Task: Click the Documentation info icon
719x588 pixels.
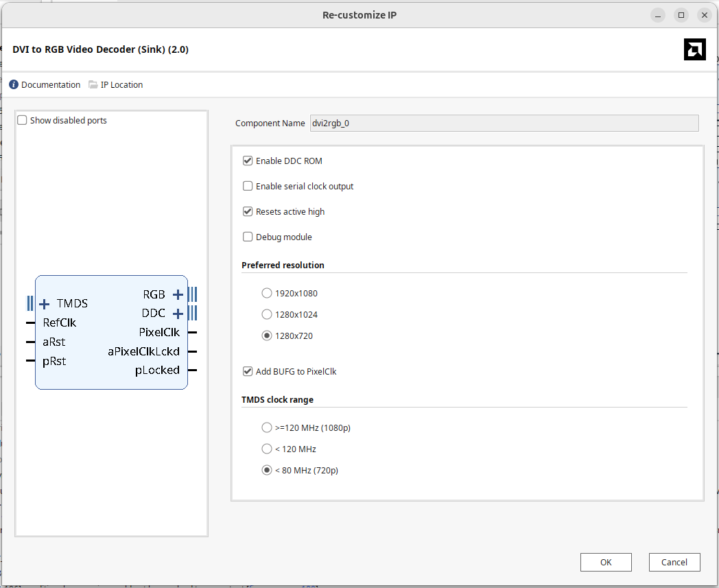Action: [14, 85]
